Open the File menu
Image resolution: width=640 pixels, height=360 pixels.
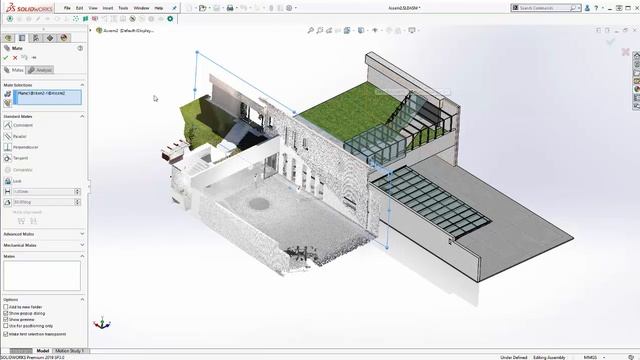tap(67, 8)
